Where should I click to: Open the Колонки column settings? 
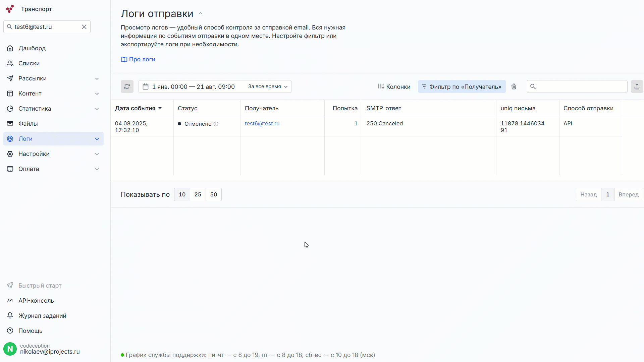click(394, 86)
